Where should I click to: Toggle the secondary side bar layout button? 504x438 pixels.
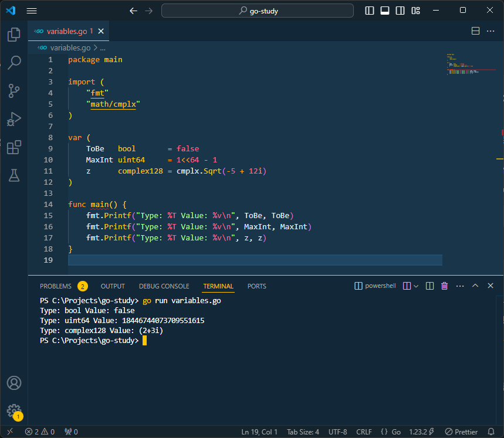(x=400, y=11)
